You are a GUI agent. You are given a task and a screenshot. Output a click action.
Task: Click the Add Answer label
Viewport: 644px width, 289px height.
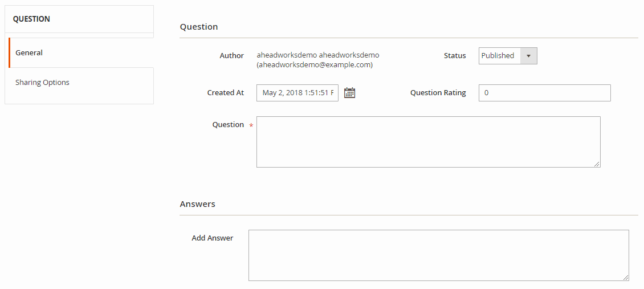pos(212,238)
